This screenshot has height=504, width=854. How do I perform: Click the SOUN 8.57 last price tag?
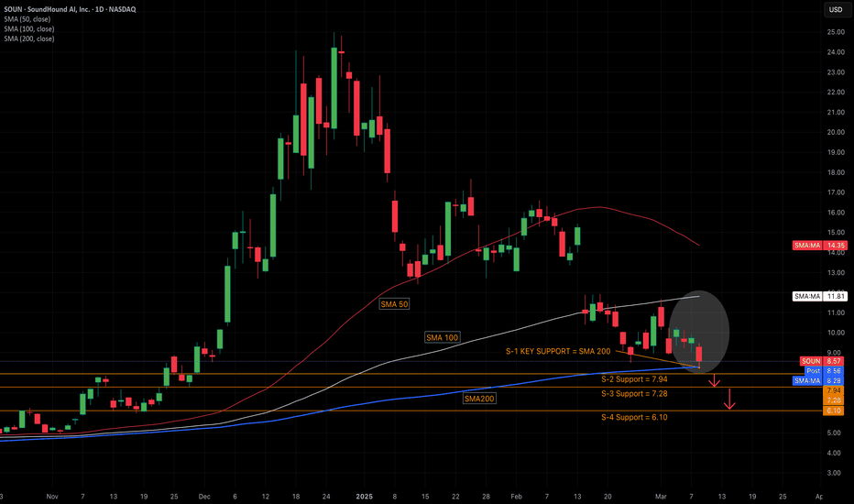click(822, 361)
